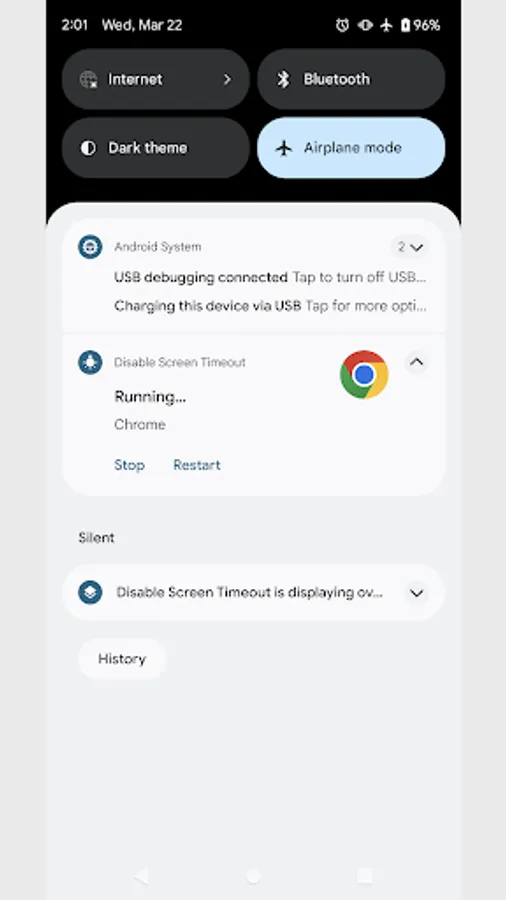Tap the Disable Screen Timeout app icon
The width and height of the screenshot is (506, 900).
coord(90,362)
